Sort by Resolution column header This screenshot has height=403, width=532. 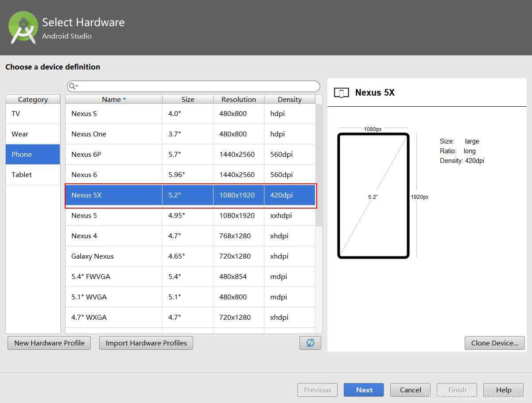click(x=239, y=99)
